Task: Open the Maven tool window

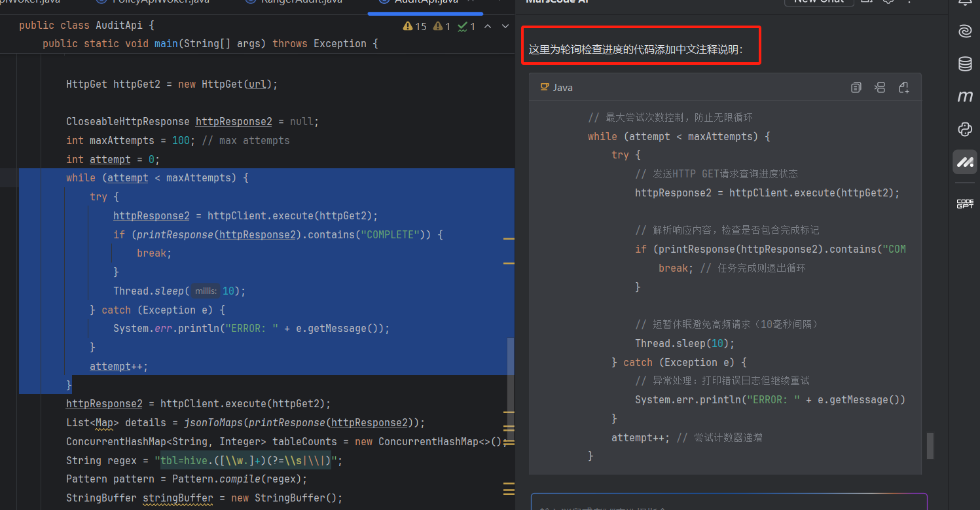Action: 965,97
